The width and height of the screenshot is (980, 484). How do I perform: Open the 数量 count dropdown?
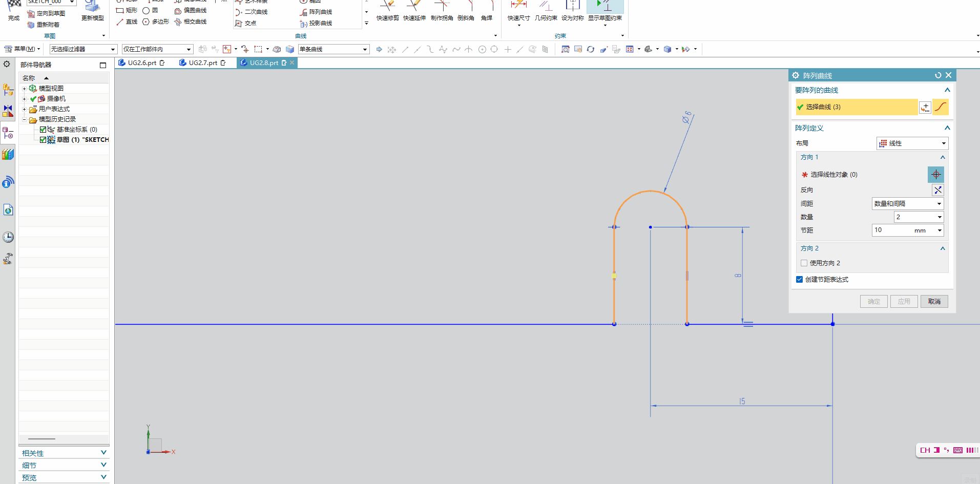(919, 217)
